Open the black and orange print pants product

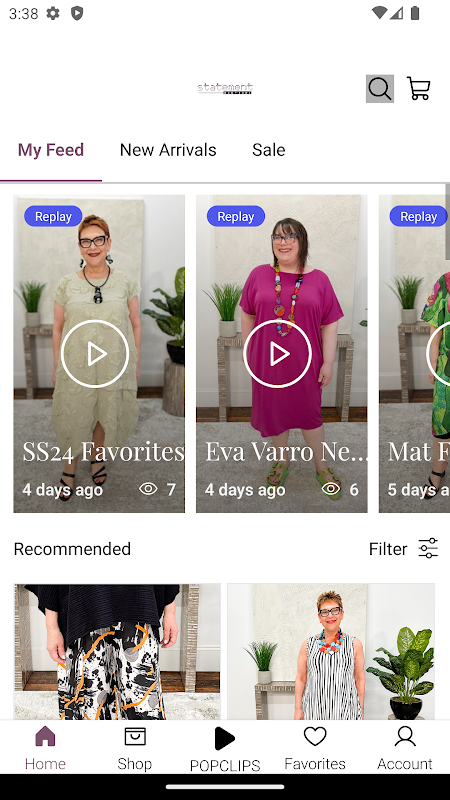tap(117, 652)
